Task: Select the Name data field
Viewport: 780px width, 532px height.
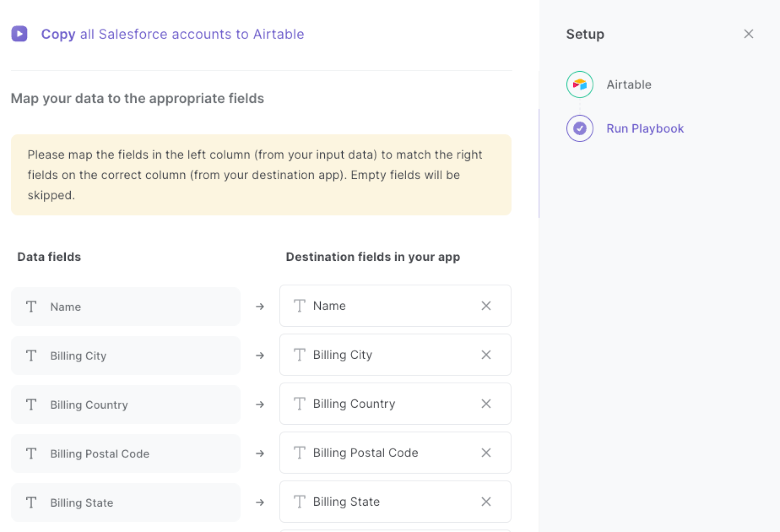Action: coord(126,307)
